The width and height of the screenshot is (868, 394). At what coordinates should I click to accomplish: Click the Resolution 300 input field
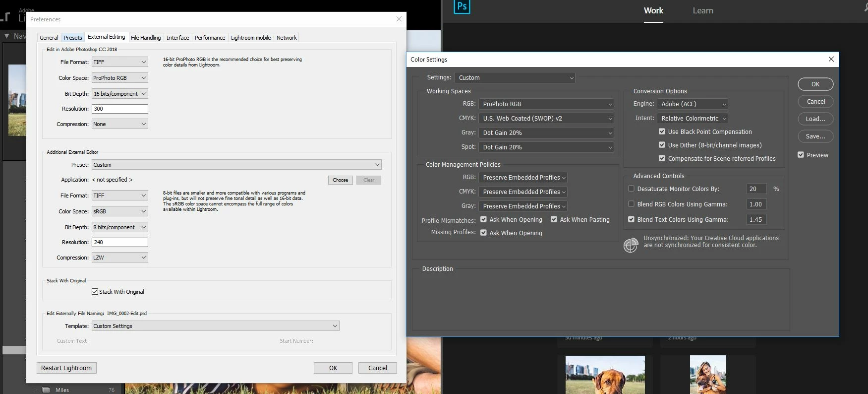pos(120,109)
